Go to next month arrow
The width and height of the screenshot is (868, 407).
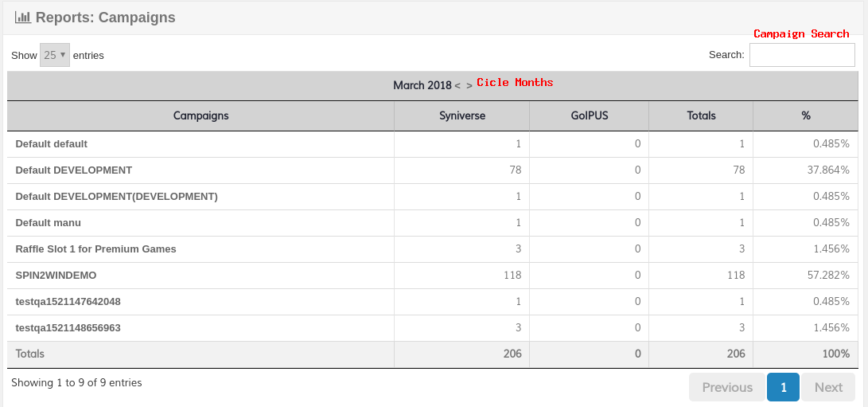tap(469, 85)
